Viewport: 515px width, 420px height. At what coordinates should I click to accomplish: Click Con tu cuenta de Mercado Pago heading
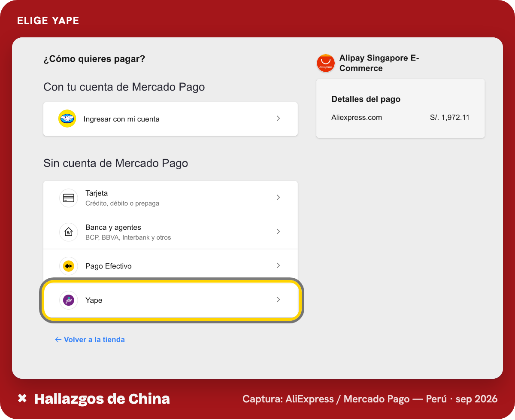click(124, 87)
